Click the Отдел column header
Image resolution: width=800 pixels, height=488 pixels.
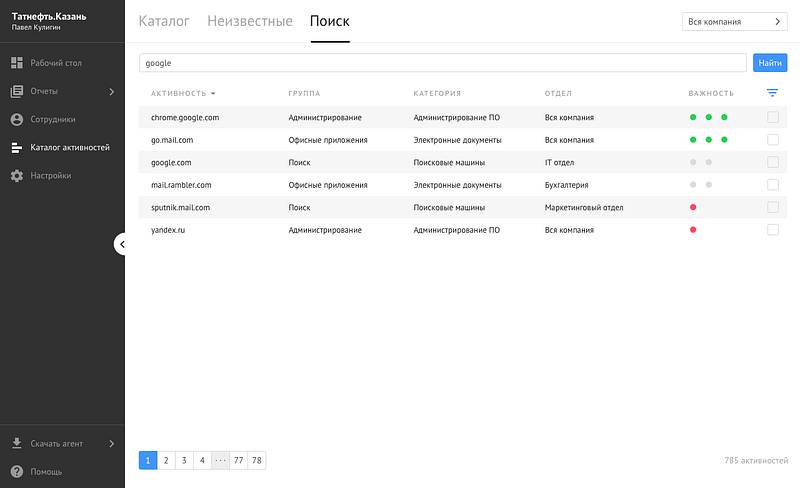tap(558, 93)
